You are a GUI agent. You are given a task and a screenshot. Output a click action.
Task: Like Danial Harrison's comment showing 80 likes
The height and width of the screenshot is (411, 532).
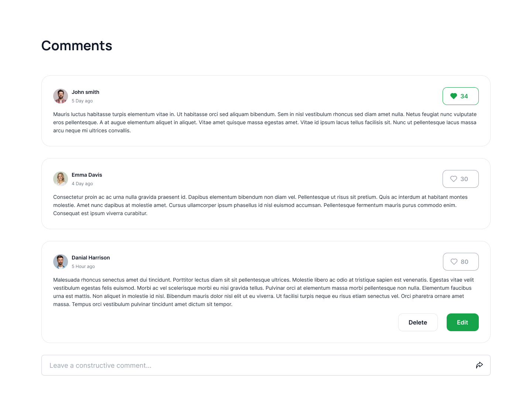(x=460, y=262)
